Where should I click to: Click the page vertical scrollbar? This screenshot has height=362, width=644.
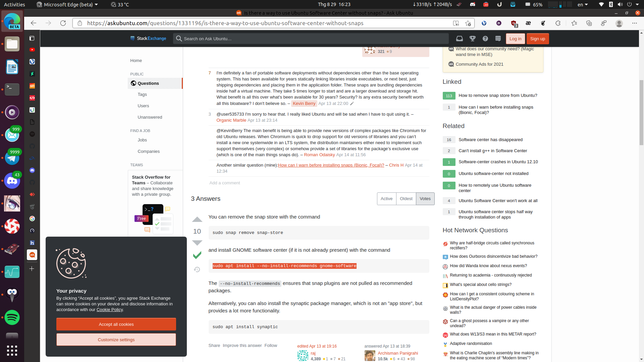click(641, 113)
